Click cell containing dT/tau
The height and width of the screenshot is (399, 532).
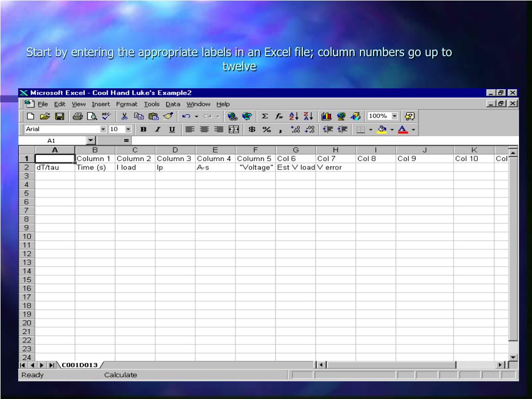pyautogui.click(x=55, y=167)
